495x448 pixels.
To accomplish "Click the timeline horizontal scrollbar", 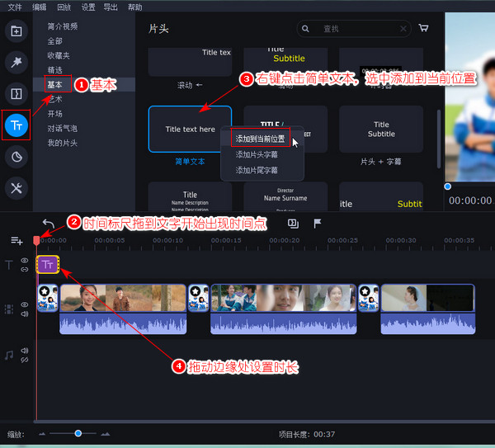I will point(264,422).
